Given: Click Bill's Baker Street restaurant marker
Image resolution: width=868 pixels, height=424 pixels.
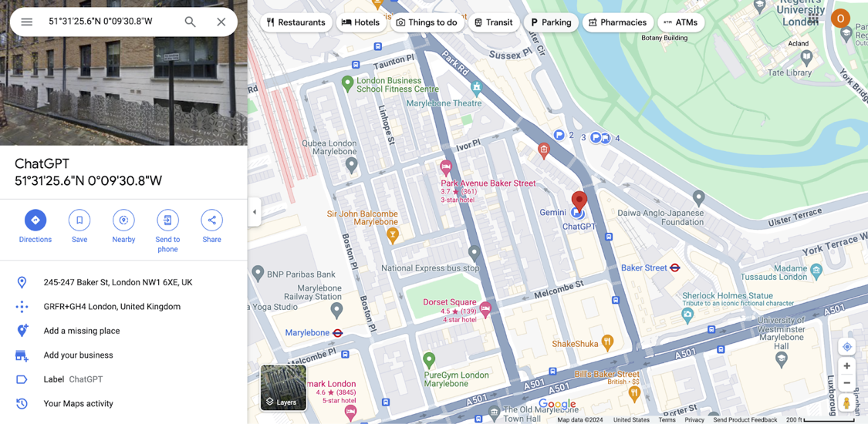Looking at the screenshot, I should click(x=634, y=394).
